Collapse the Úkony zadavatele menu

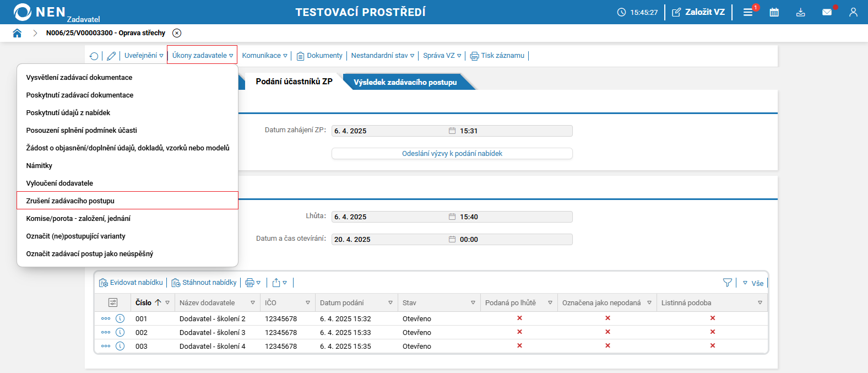point(202,55)
